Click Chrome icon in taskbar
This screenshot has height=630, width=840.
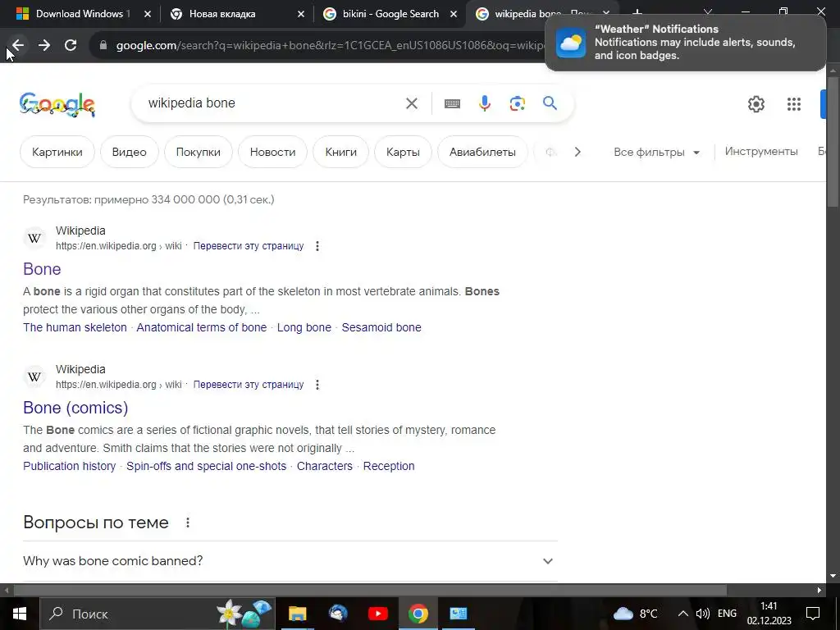(x=418, y=614)
